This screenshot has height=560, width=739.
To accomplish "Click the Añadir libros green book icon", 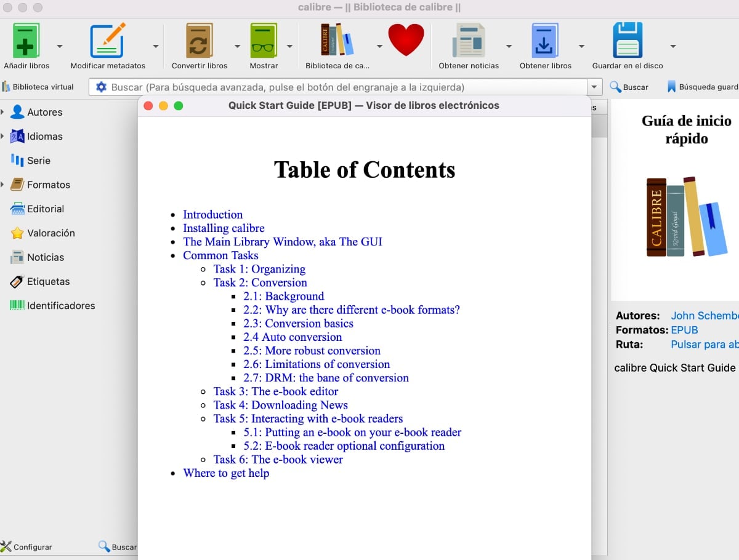I will 26,41.
